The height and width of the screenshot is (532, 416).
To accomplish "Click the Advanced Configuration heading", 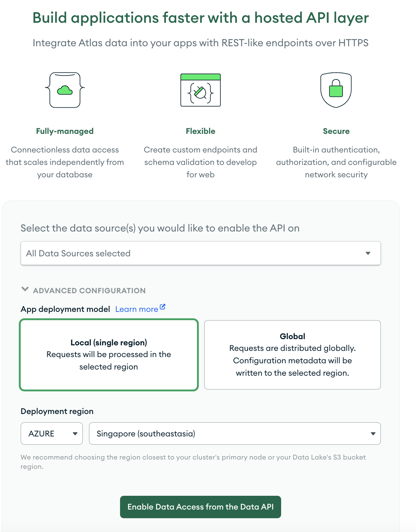I will [x=89, y=290].
